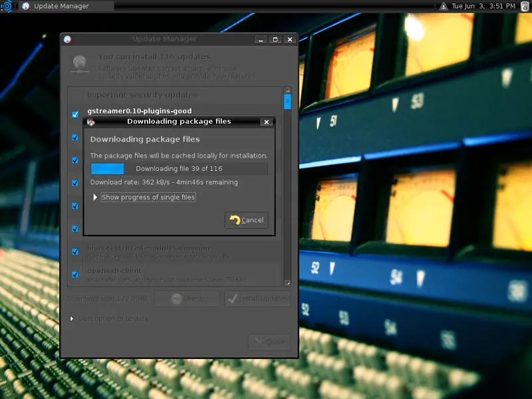The image size is (532, 399).
Task: Click the date and time clock
Action: tap(483, 6)
